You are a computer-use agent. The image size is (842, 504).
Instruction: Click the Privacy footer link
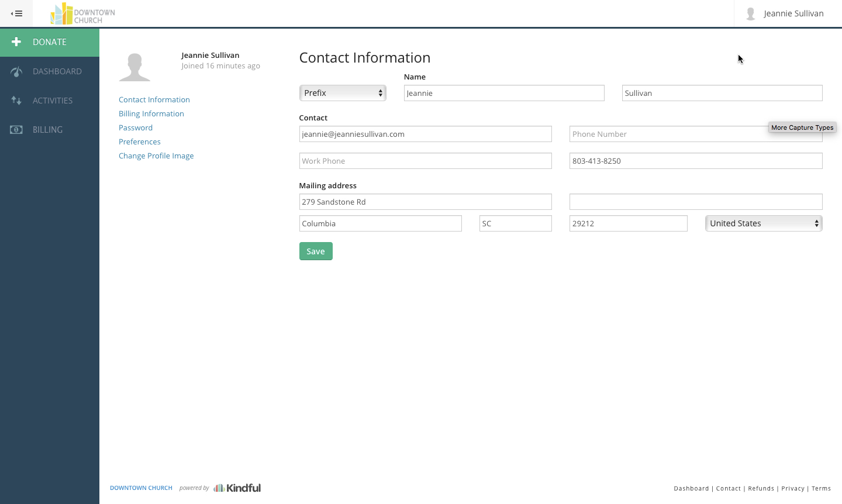click(793, 488)
